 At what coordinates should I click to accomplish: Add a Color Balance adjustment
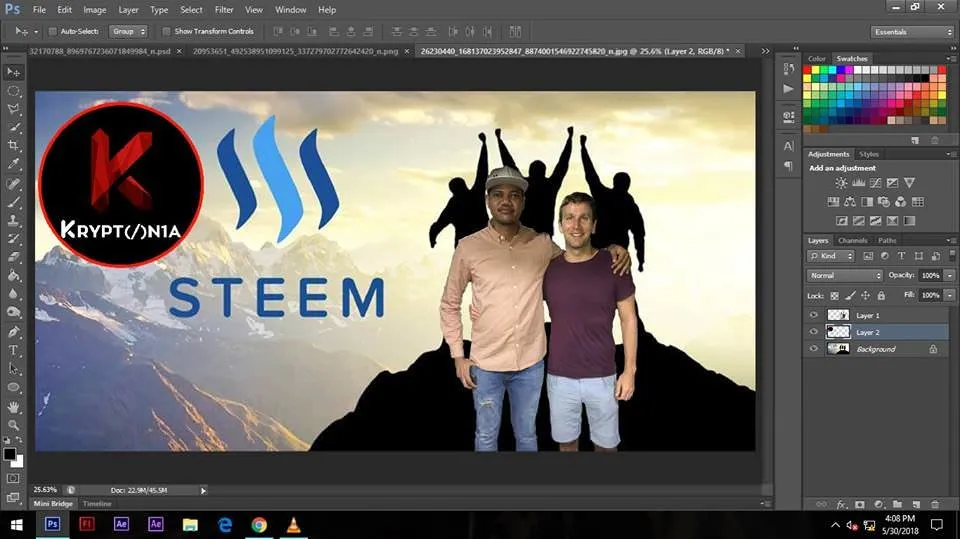850,202
